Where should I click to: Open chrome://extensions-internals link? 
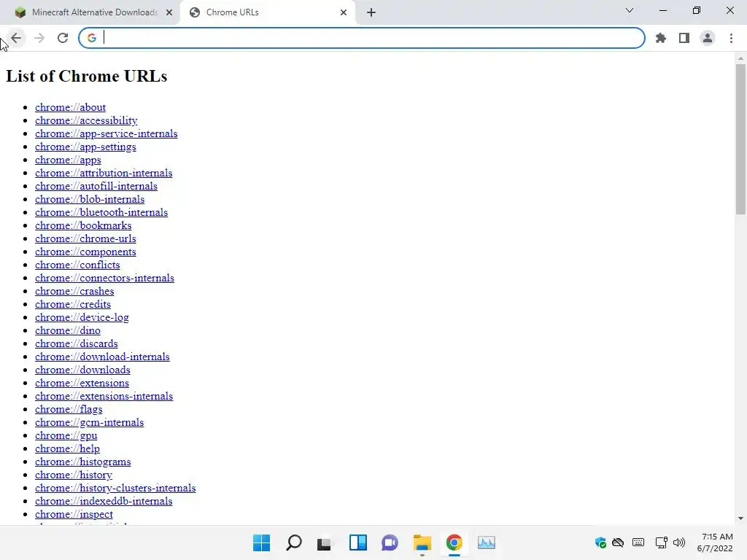pyautogui.click(x=104, y=396)
